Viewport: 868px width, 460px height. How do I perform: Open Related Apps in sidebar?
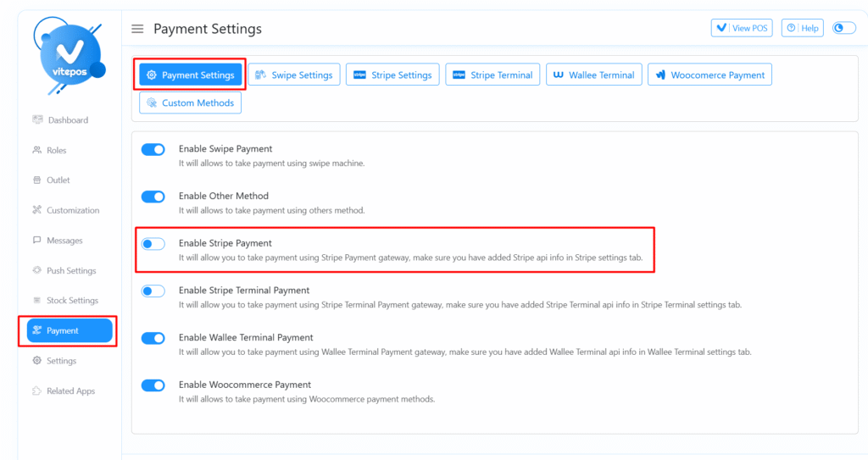[x=71, y=391]
